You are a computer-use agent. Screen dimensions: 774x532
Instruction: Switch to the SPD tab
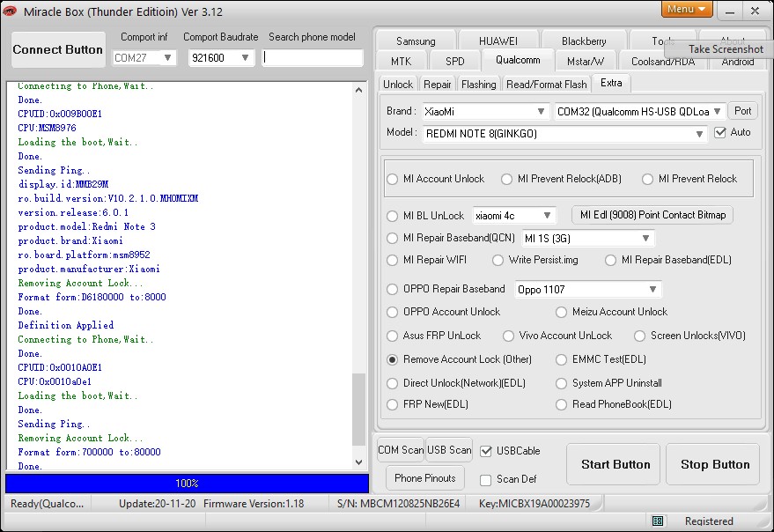(454, 62)
